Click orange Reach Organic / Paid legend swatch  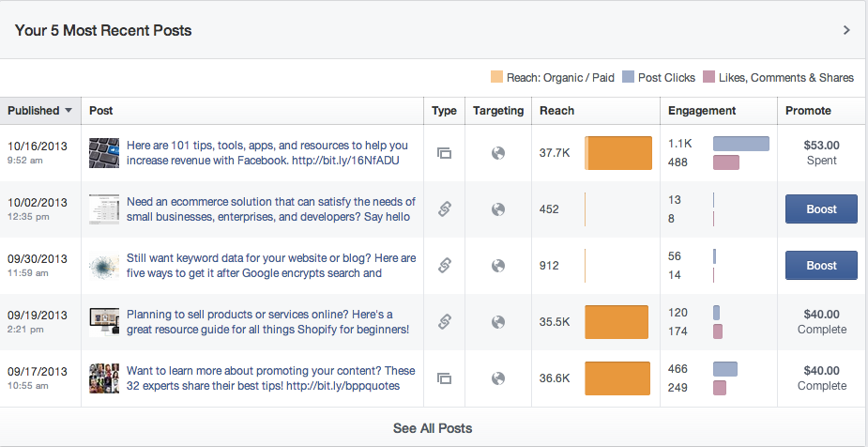pyautogui.click(x=496, y=77)
